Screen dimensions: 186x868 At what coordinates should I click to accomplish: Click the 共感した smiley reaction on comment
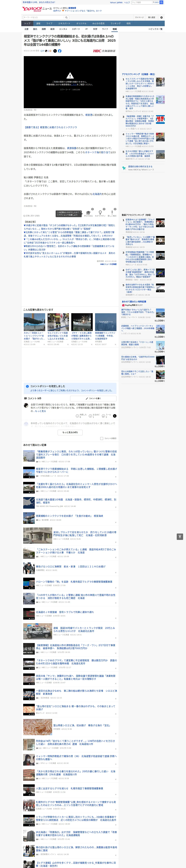point(77,416)
